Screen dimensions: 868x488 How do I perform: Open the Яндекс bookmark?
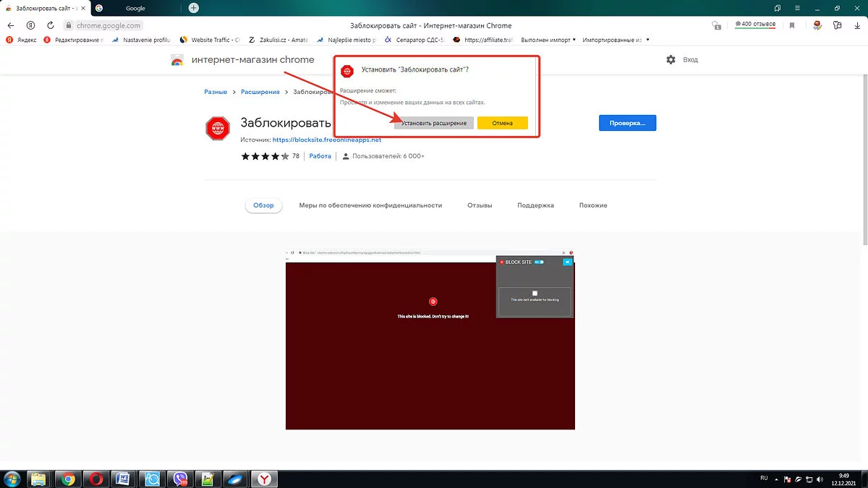(21, 40)
